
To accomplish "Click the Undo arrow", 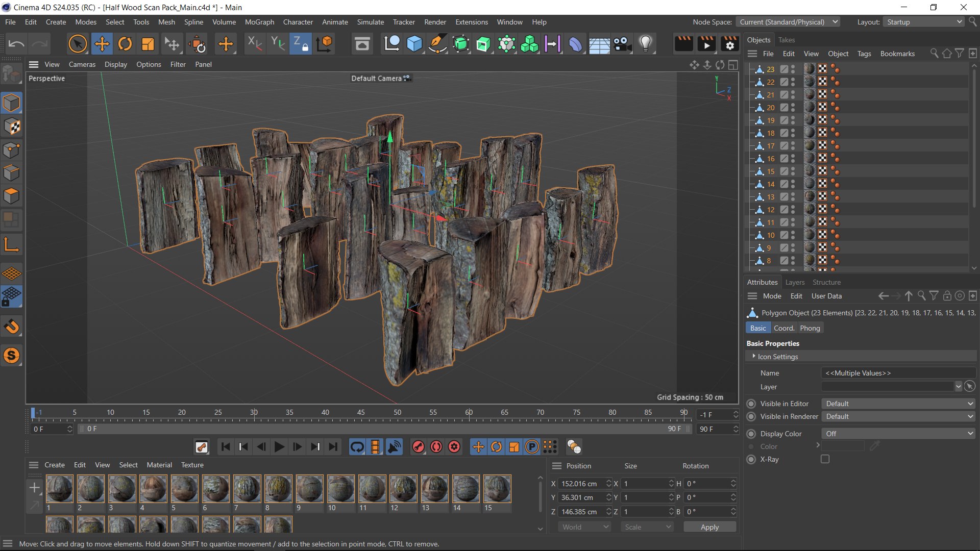I will [x=16, y=44].
